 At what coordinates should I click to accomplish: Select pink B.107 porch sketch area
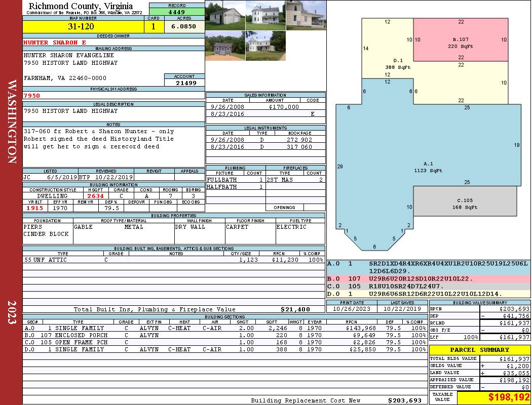(x=461, y=39)
